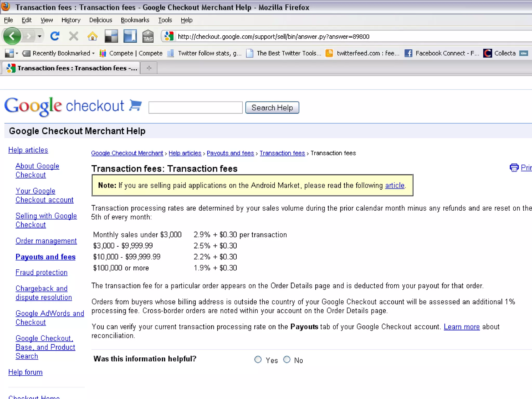Open a new tab with the plus button
Image resolution: width=532 pixels, height=399 pixels.
coord(149,68)
